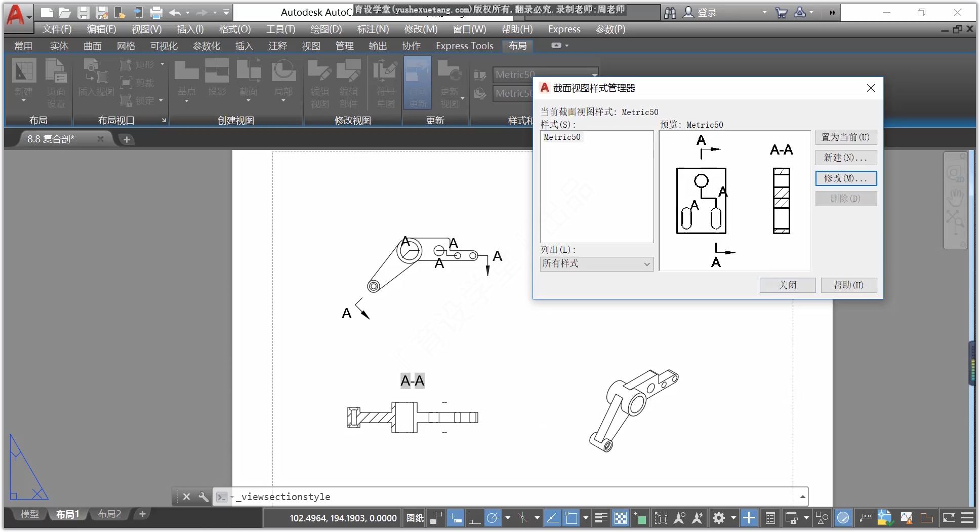Toggle the 图纸 paper space button

pos(415,518)
